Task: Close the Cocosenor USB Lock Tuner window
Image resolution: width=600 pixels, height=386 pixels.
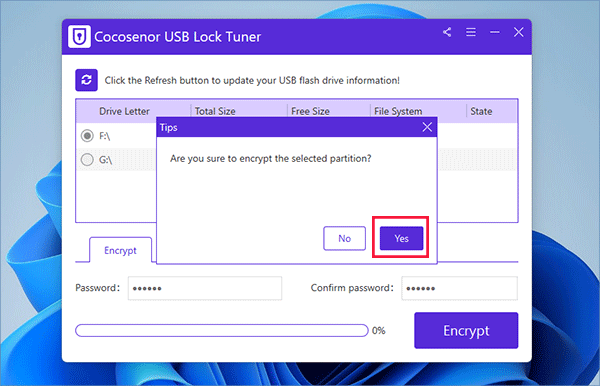Action: (x=518, y=32)
